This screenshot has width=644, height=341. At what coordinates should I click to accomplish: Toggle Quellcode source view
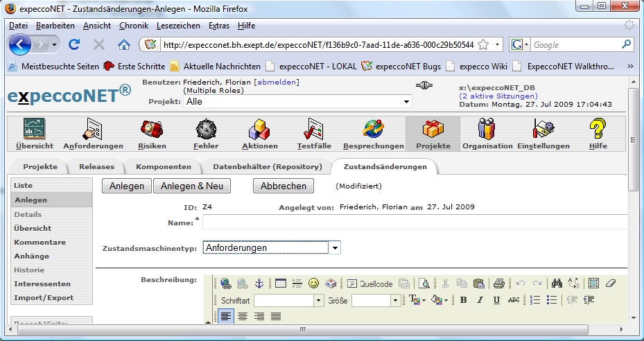click(370, 283)
